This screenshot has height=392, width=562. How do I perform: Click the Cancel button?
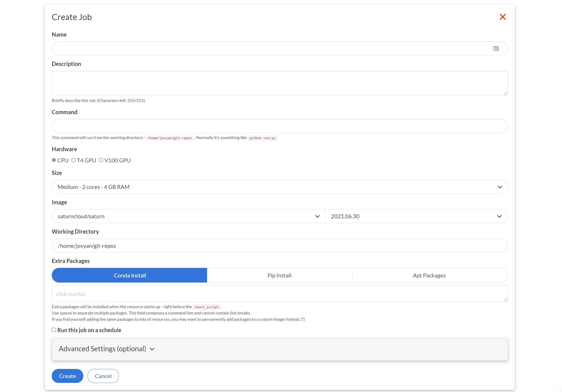coord(103,376)
